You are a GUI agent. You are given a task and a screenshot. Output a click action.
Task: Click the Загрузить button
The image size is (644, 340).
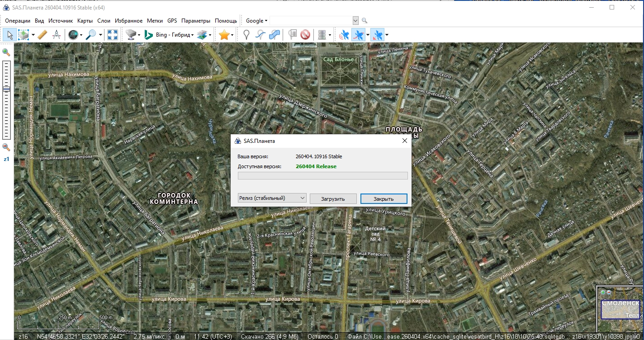[x=333, y=199]
